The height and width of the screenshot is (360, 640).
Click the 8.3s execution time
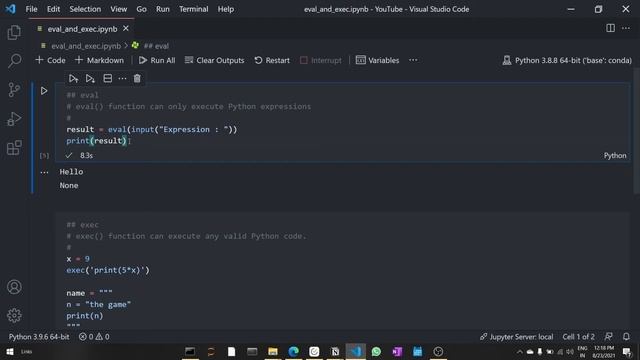[86, 156]
